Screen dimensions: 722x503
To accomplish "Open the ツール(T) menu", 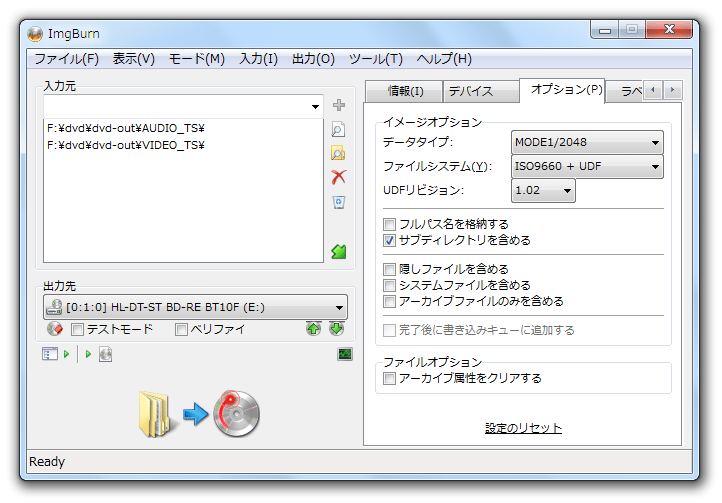I will [x=376, y=59].
